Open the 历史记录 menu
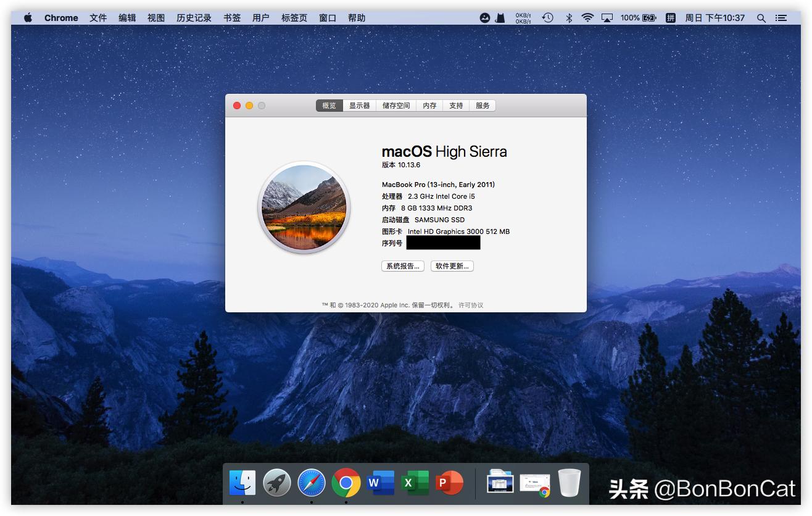Screen dimensions: 812x516 click(x=193, y=17)
